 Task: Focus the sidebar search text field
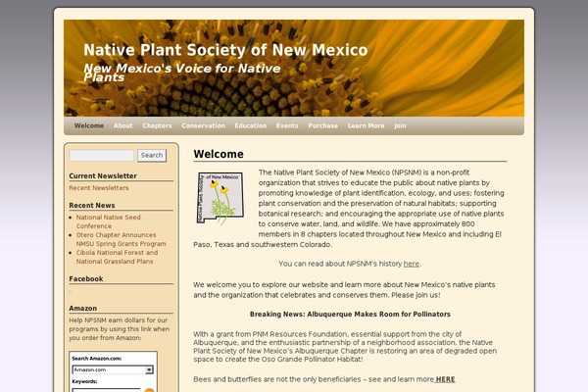[x=102, y=155]
